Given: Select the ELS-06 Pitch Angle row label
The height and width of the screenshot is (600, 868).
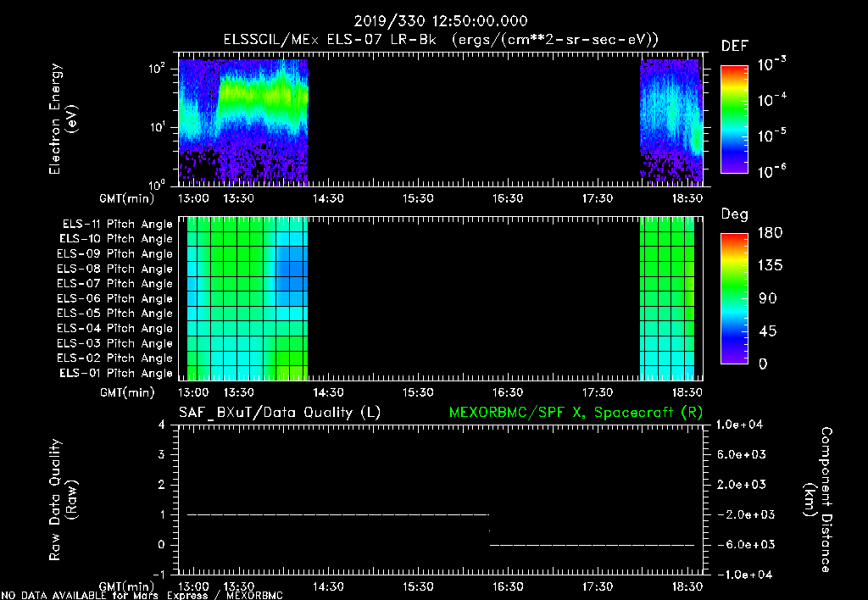Looking at the screenshot, I should [114, 298].
